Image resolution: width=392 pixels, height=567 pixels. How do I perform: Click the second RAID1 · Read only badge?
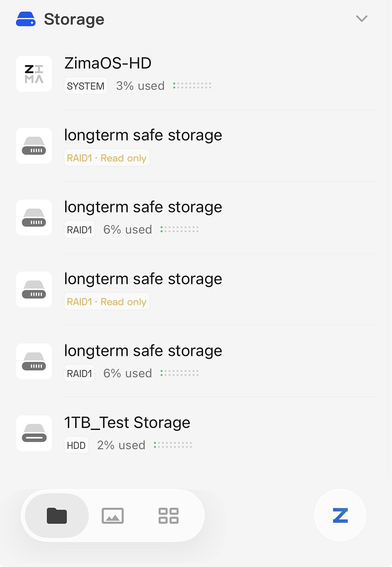[x=107, y=301]
